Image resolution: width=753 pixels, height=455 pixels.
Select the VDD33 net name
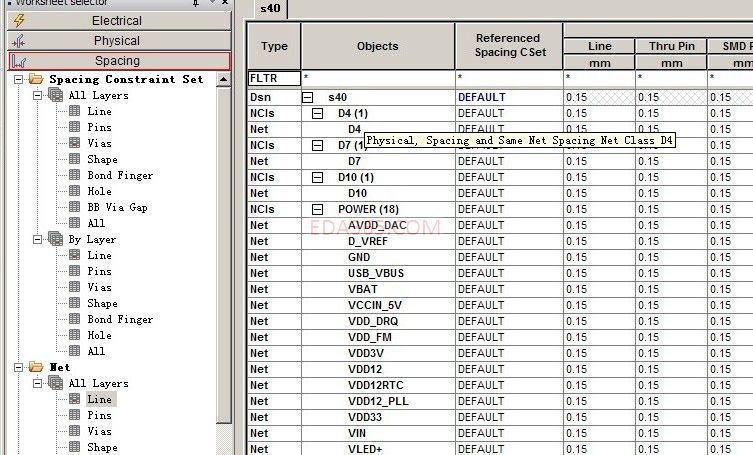point(365,417)
